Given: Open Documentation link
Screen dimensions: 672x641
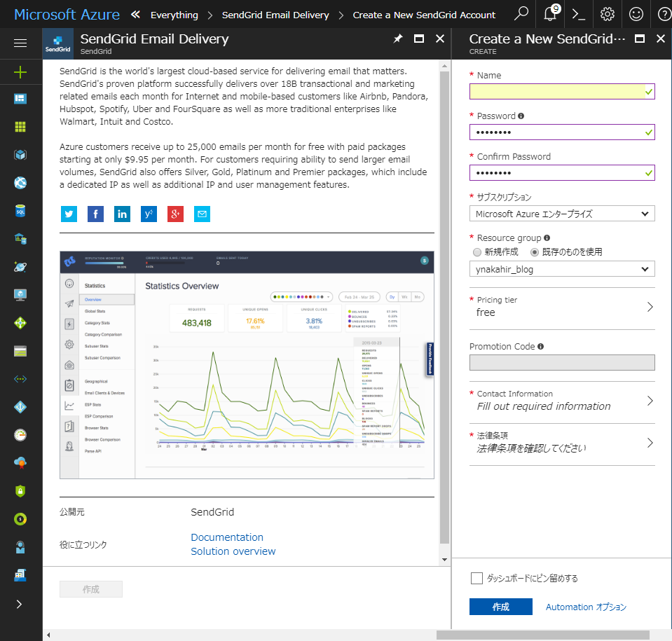Looking at the screenshot, I should (227, 537).
